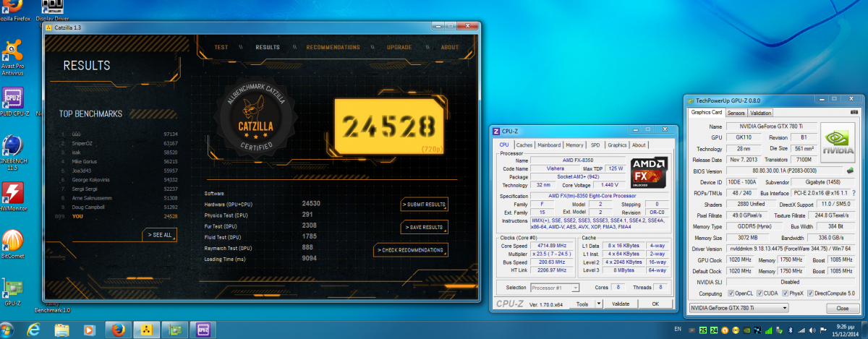Image resolution: width=868 pixels, height=339 pixels.
Task: Click the CHECK RECOMMENDATIONS button
Action: 411,250
